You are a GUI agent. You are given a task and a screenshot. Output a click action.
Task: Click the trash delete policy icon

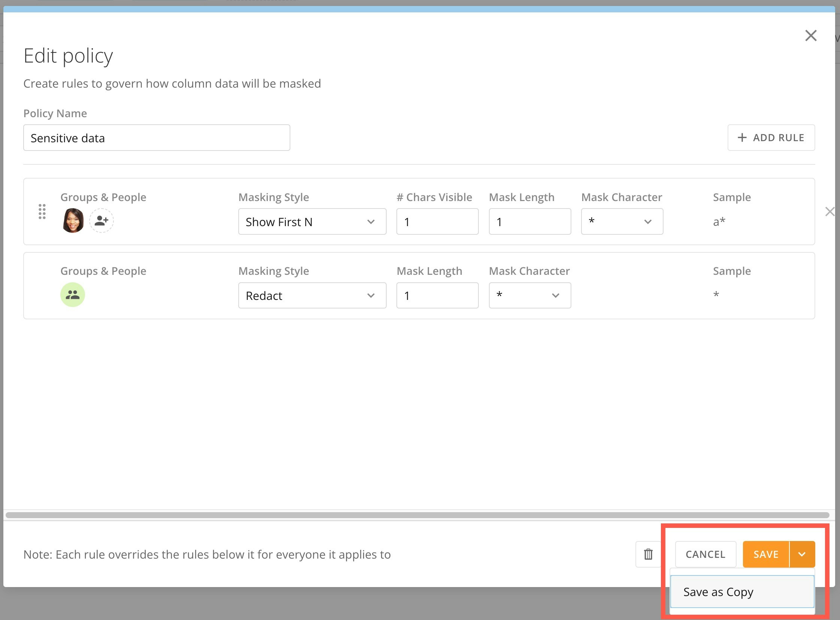coord(648,554)
